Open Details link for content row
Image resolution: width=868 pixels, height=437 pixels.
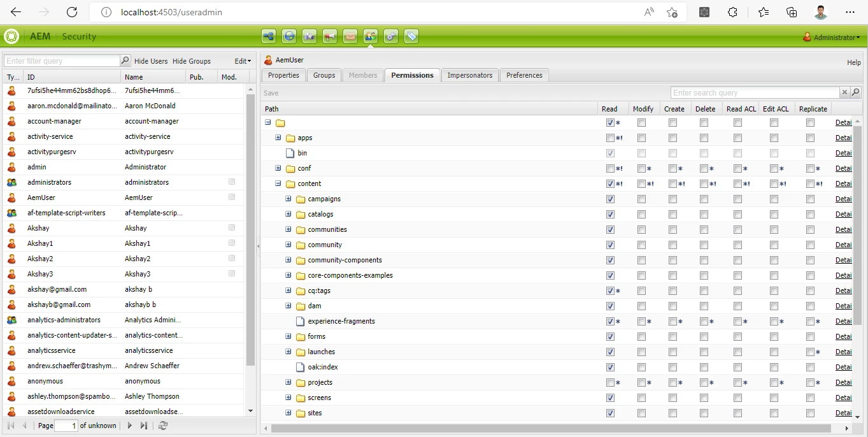click(843, 183)
